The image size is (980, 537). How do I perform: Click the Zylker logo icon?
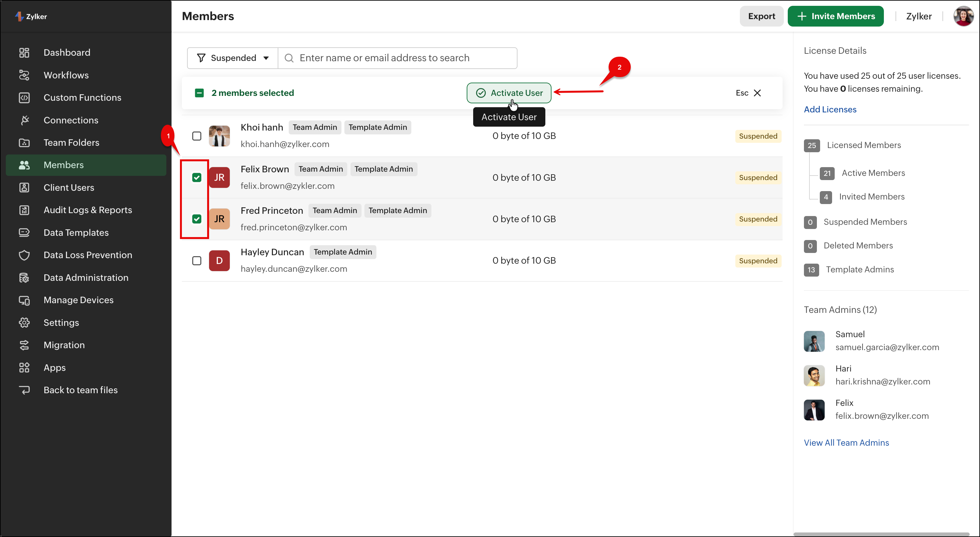(19, 17)
